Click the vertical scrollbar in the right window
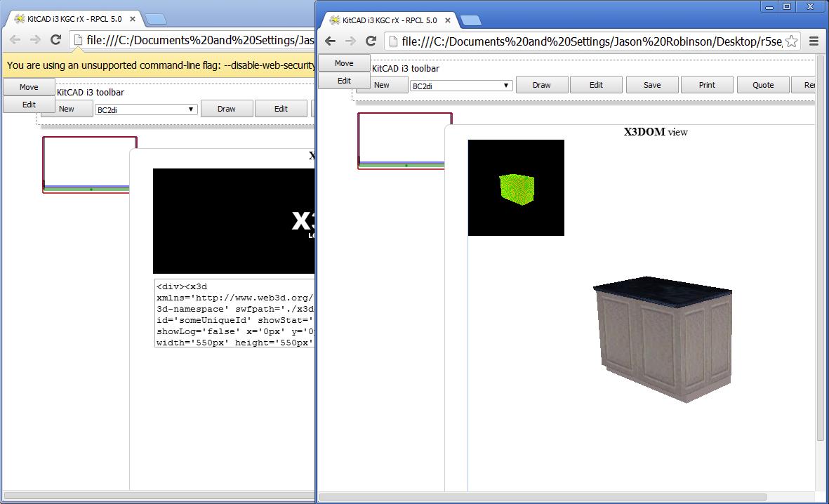Viewport: 829px width, 504px height. [821, 247]
